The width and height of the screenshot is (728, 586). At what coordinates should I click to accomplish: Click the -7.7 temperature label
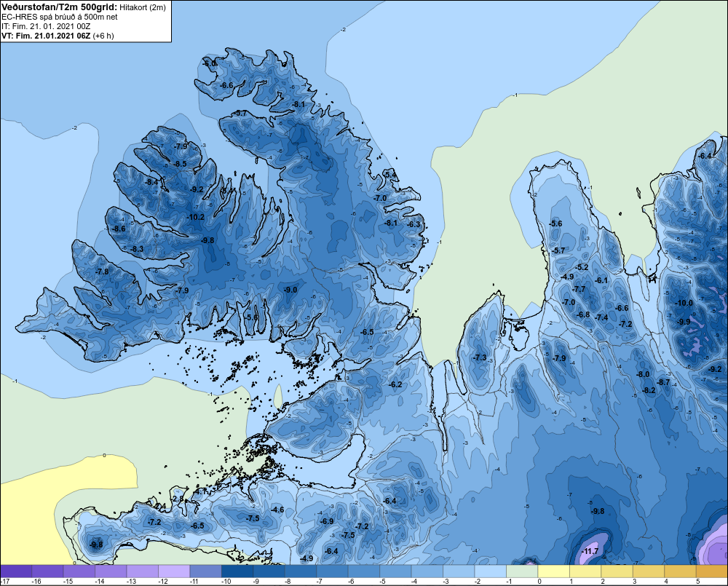click(x=579, y=289)
